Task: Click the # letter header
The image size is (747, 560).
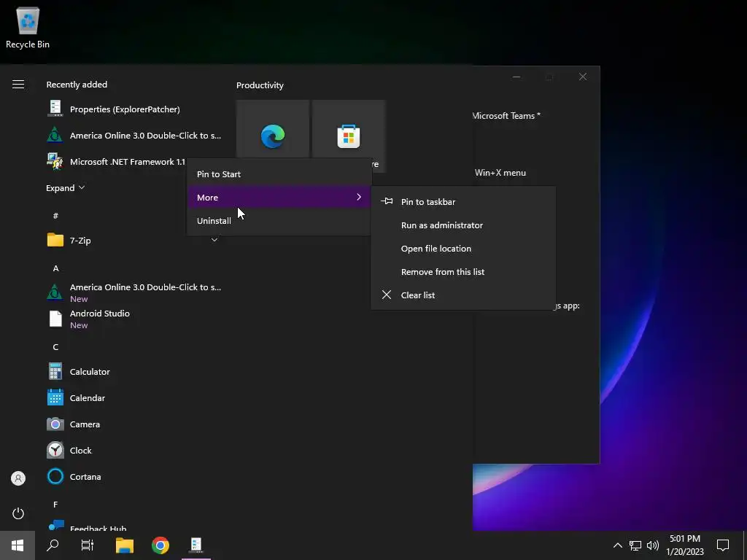Action: [x=55, y=216]
